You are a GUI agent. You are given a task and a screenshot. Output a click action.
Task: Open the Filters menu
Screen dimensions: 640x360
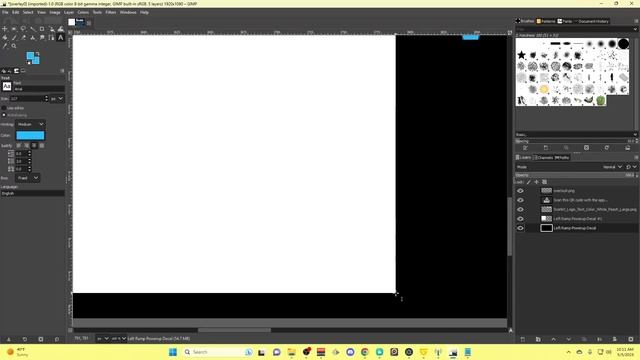point(111,12)
